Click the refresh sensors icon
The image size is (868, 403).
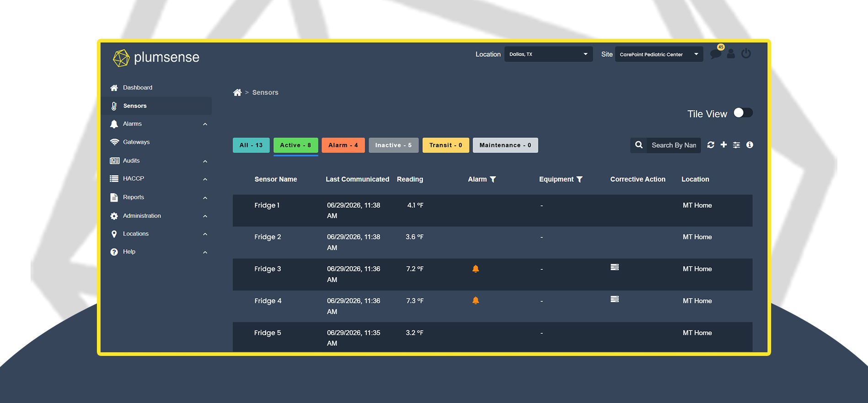pyautogui.click(x=711, y=145)
